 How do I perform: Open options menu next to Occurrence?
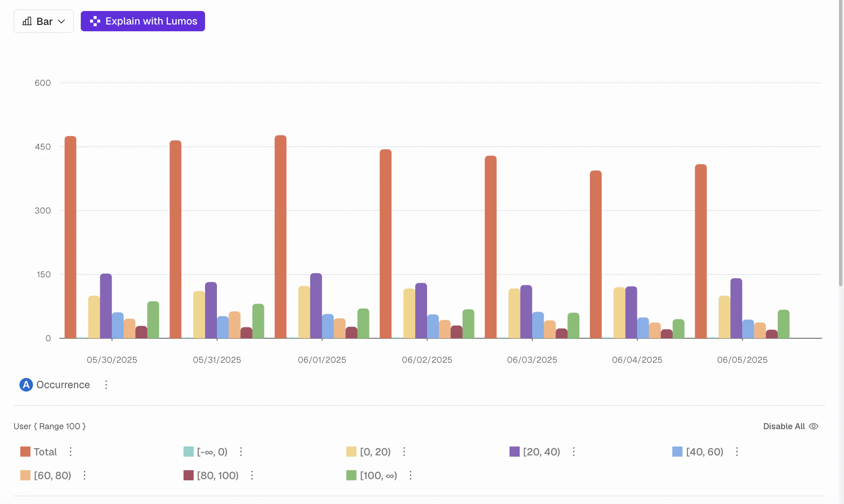coord(106,385)
